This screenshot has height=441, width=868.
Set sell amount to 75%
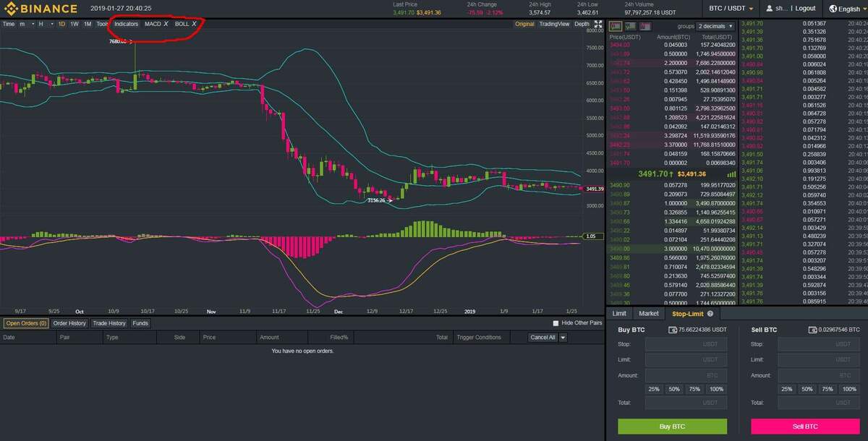click(x=827, y=389)
